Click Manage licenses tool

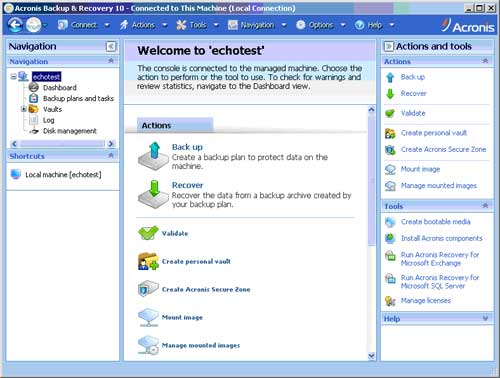[426, 301]
